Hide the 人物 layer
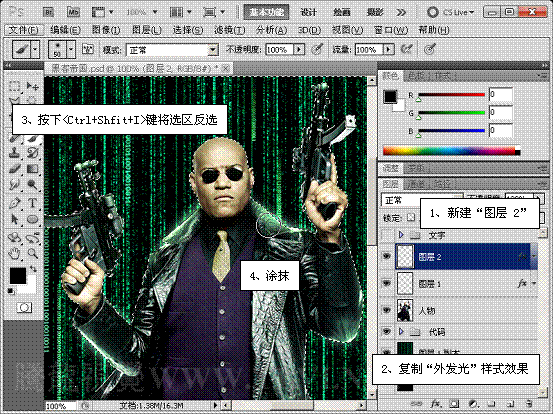This screenshot has width=553, height=414. pyautogui.click(x=387, y=310)
